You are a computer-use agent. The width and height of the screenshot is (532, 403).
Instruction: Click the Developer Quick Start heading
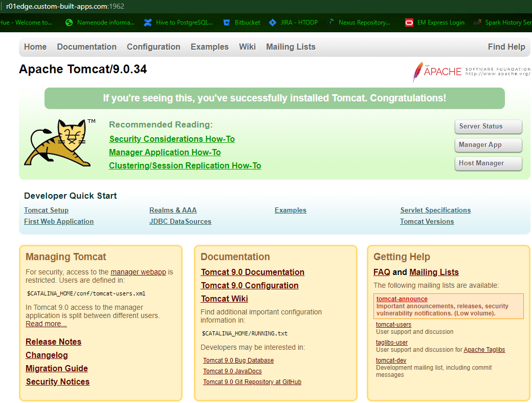coord(70,196)
